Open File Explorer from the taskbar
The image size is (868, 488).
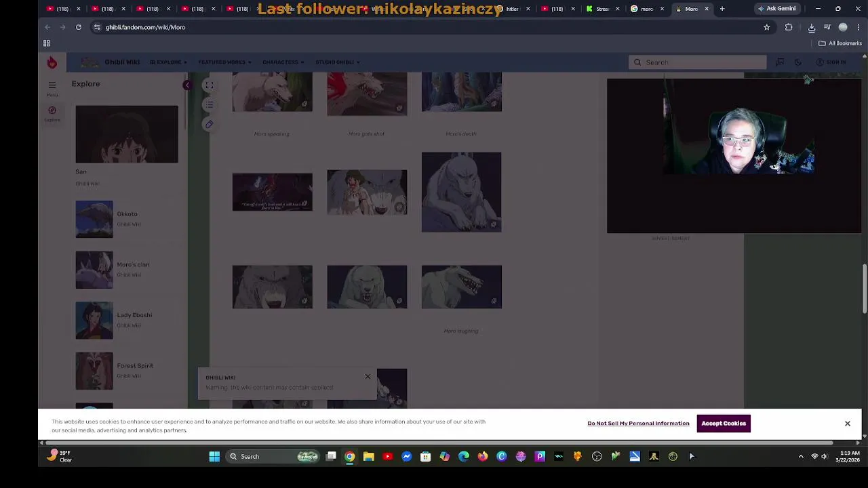[368, 457]
